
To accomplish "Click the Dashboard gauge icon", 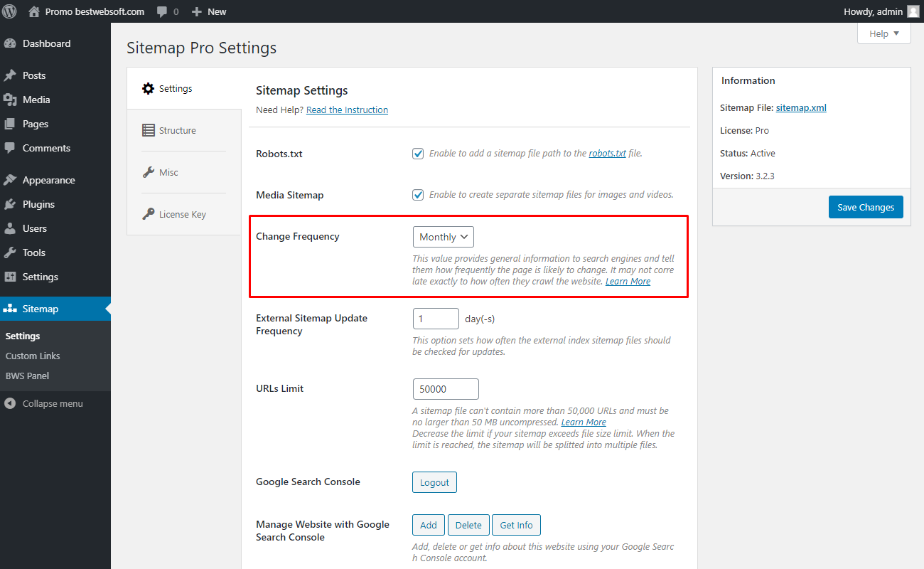I will [x=10, y=43].
